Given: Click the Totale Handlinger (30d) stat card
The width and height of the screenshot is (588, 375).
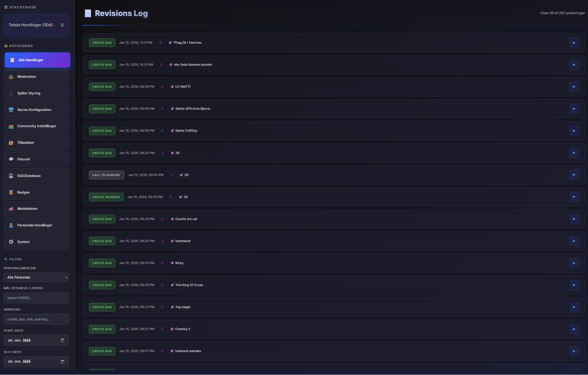Looking at the screenshot, I should click(x=36, y=25).
